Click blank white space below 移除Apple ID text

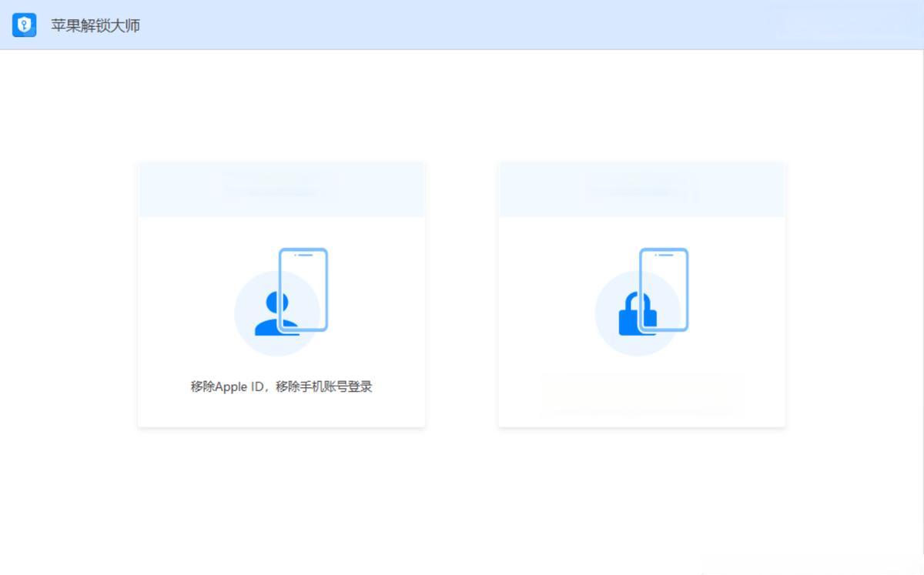(x=281, y=412)
